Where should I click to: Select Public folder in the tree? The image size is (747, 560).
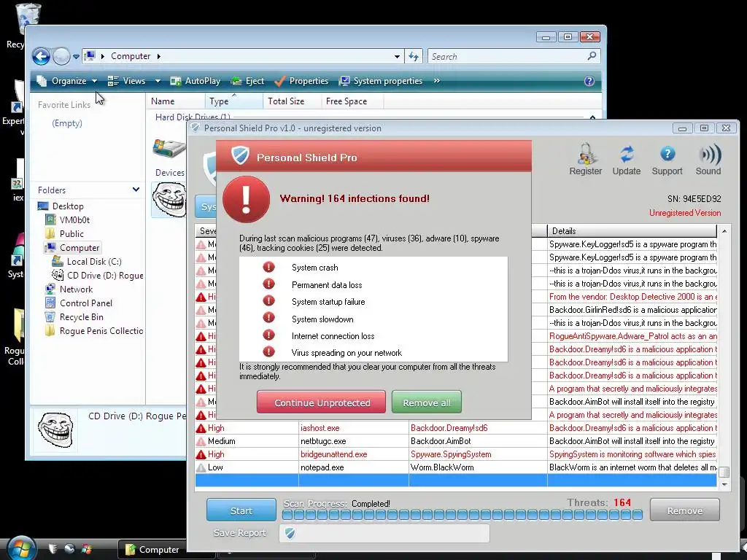pyautogui.click(x=71, y=234)
